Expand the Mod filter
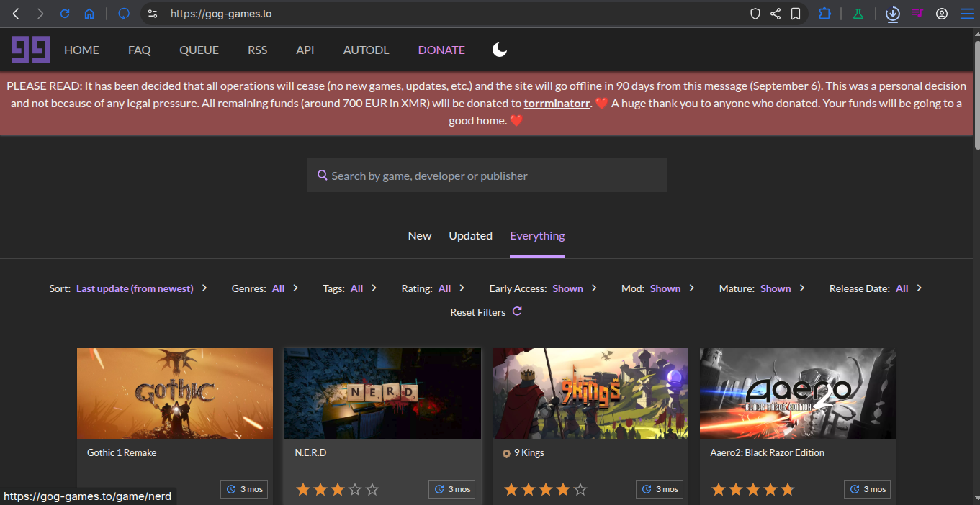The height and width of the screenshot is (505, 980). coord(657,288)
